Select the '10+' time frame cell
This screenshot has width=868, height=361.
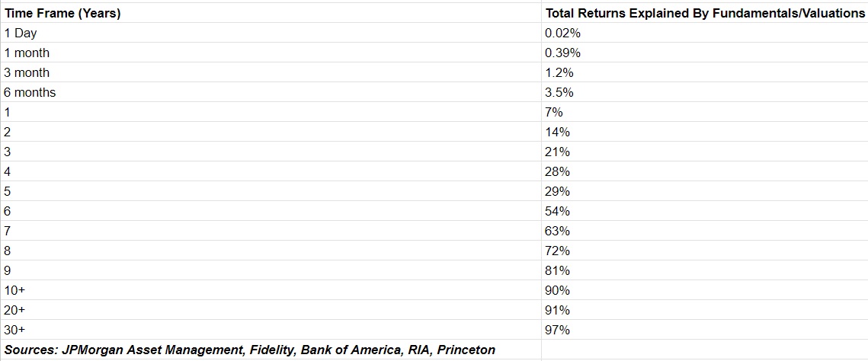(271, 290)
